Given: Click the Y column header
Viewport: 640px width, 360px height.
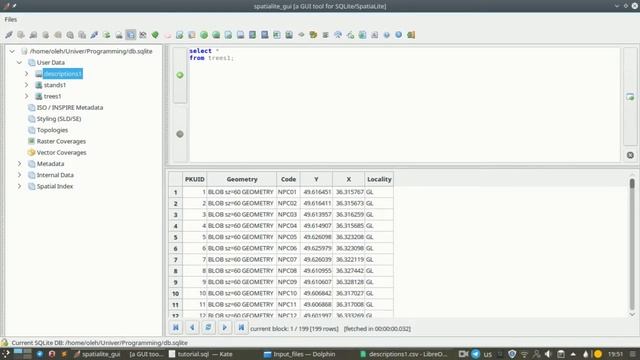Looking at the screenshot, I should pyautogui.click(x=316, y=179).
